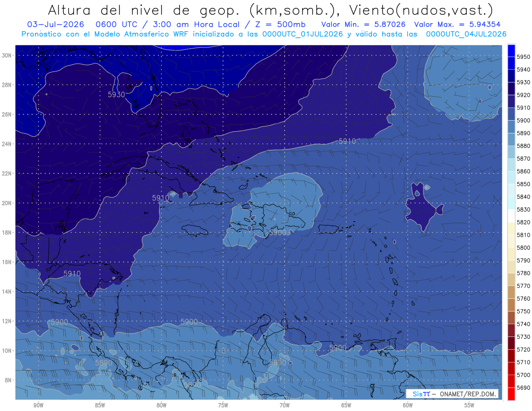Click the 20N latitude label
This screenshot has width=532, height=411.
point(8,203)
